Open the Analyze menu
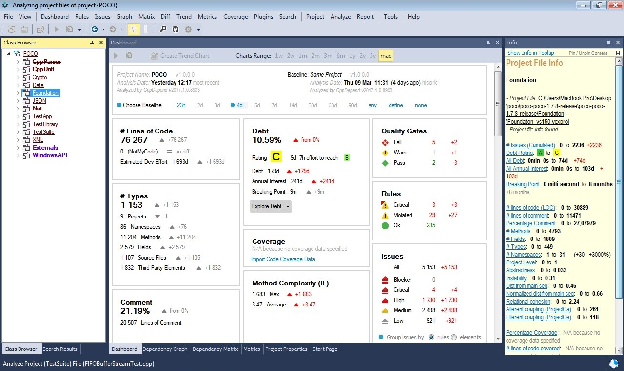This screenshot has width=624, height=371. [x=341, y=16]
